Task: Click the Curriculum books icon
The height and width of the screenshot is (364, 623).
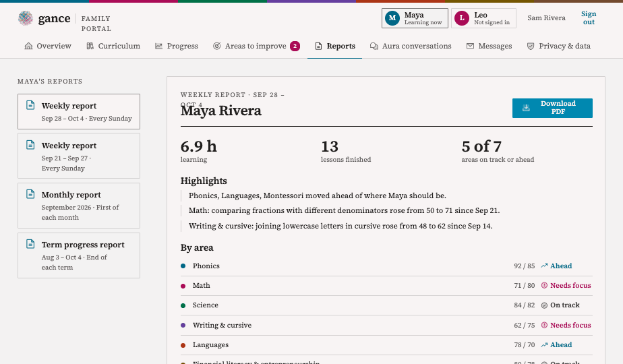Action: [90, 46]
